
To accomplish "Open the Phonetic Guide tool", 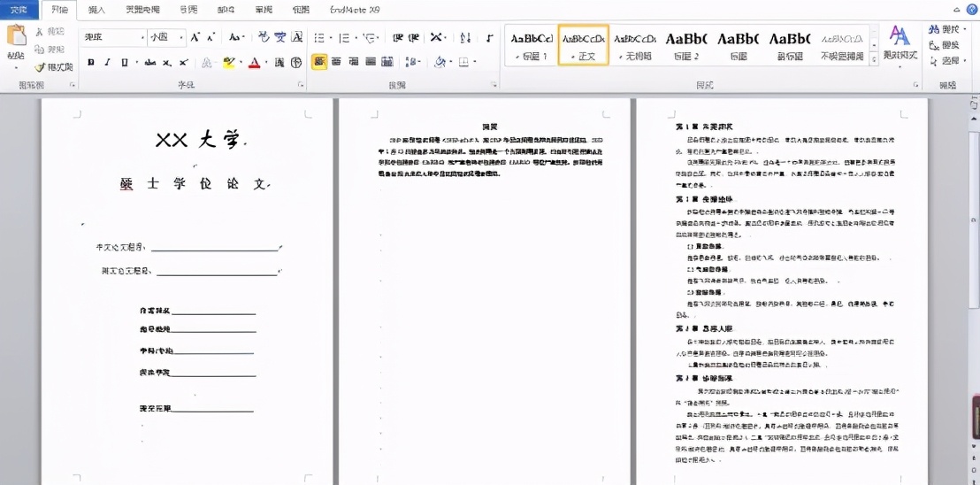I will pos(280,37).
